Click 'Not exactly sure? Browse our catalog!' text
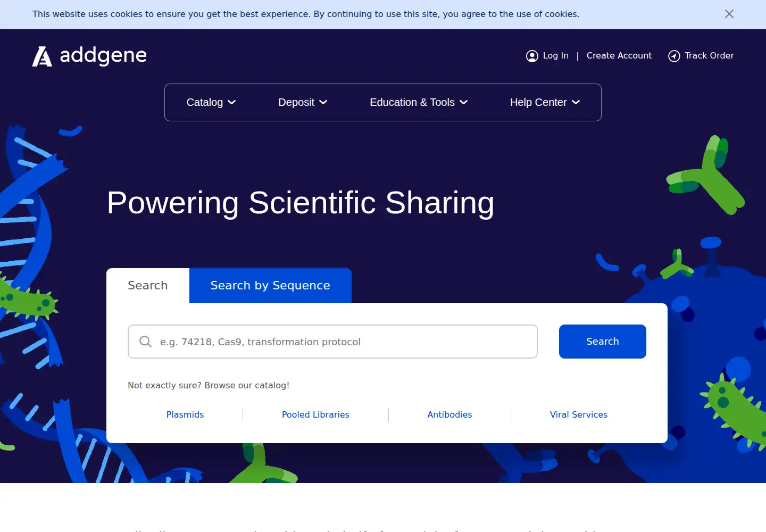This screenshot has height=532, width=766. (x=209, y=385)
